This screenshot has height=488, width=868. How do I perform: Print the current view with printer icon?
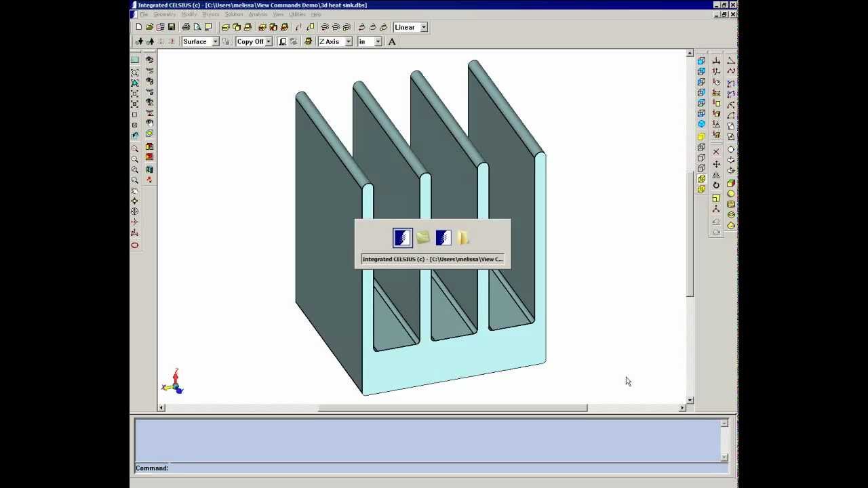point(186,27)
